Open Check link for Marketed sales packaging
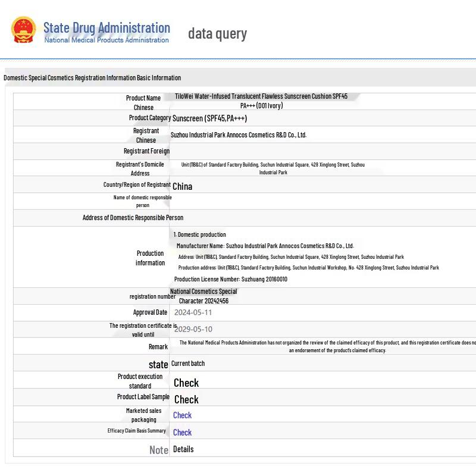The width and height of the screenshot is (476, 476). (182, 415)
